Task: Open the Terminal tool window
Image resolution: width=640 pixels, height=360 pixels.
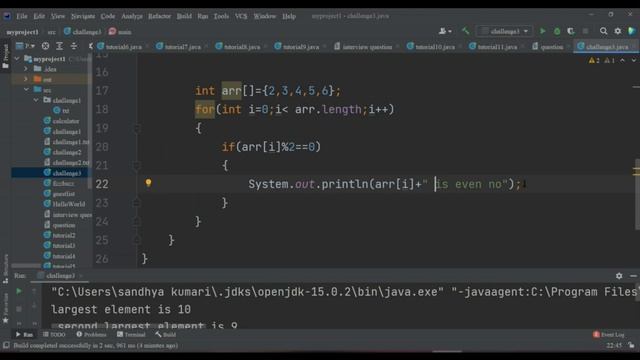Action: [x=131, y=334]
